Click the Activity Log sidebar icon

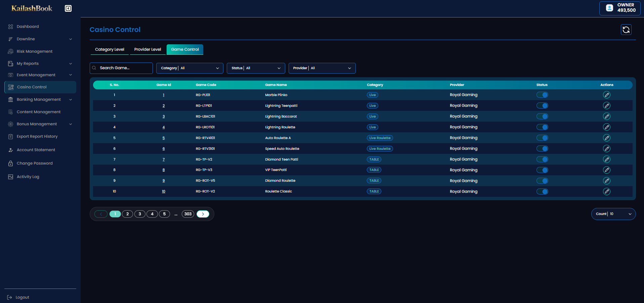(10, 177)
